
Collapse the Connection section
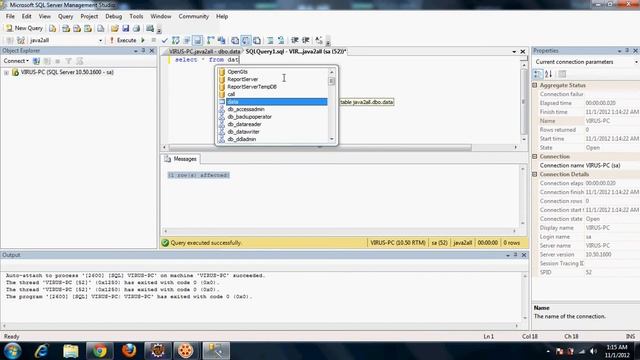[535, 156]
